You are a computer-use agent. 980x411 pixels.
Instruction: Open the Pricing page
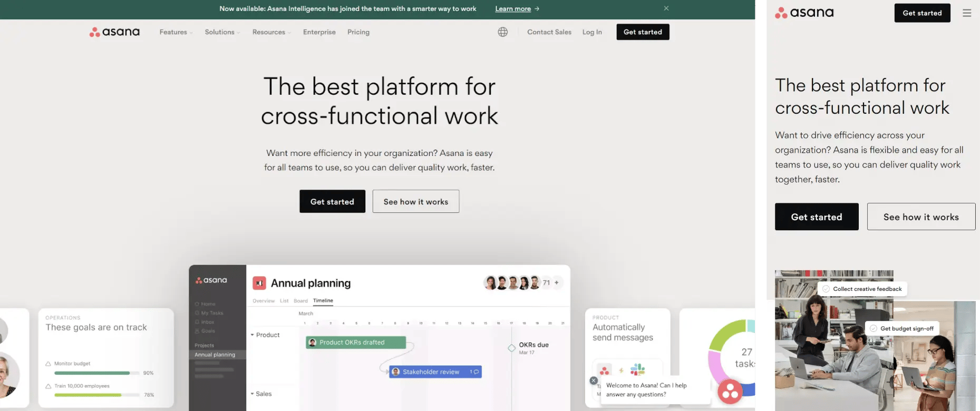pyautogui.click(x=358, y=32)
